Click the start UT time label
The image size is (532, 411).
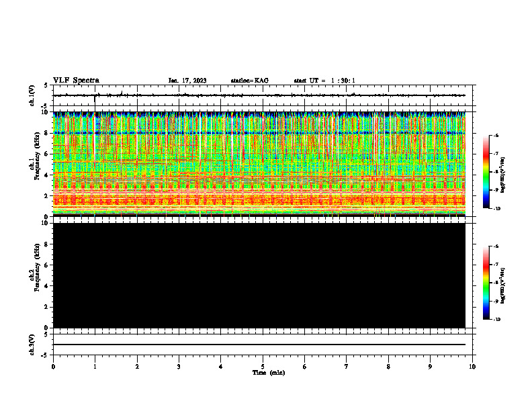pyautogui.click(x=324, y=81)
